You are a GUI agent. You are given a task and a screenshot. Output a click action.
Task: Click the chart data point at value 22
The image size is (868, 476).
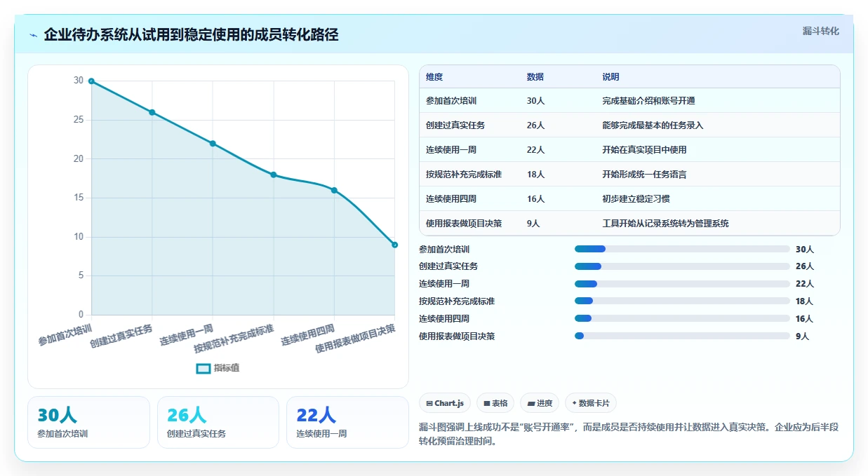point(213,144)
